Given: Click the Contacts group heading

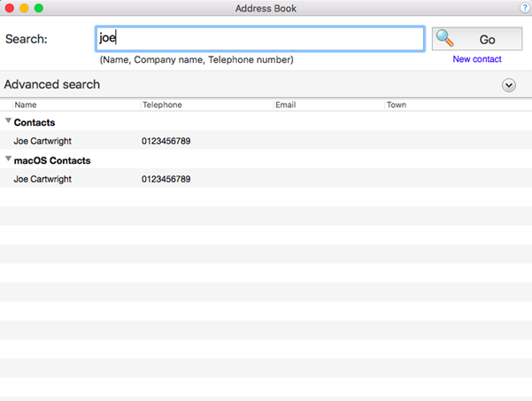Looking at the screenshot, I should pyautogui.click(x=35, y=122).
